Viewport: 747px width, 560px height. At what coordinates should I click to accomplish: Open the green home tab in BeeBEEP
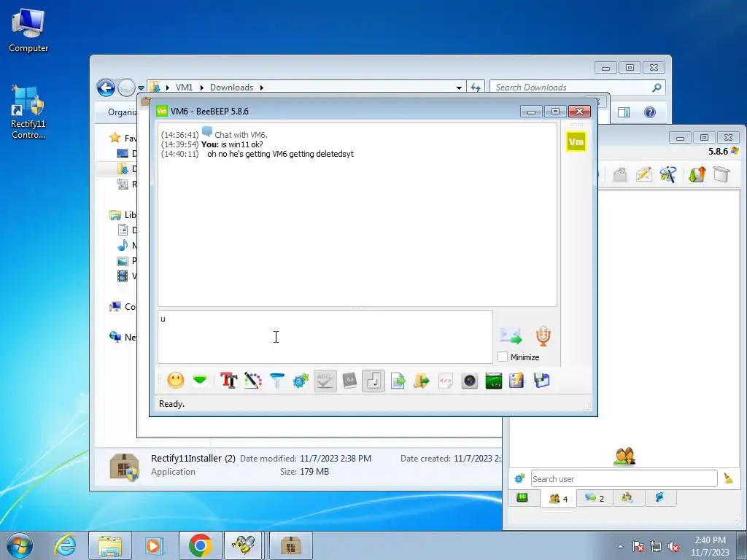pyautogui.click(x=522, y=497)
